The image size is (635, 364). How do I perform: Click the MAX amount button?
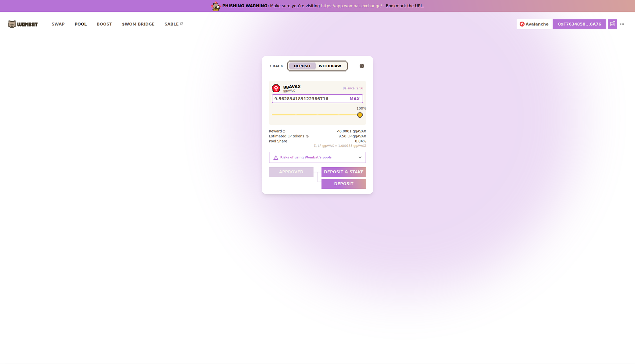coord(354,99)
